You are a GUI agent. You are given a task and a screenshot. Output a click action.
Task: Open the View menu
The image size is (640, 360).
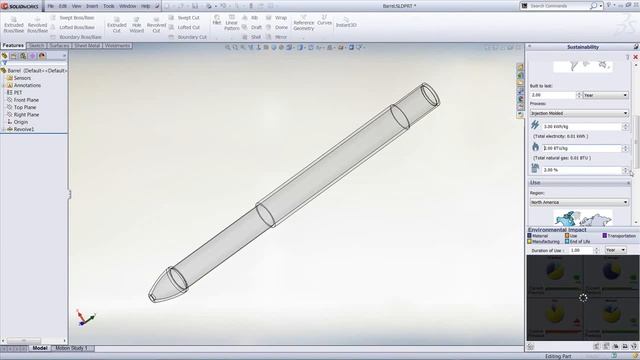click(x=76, y=6)
